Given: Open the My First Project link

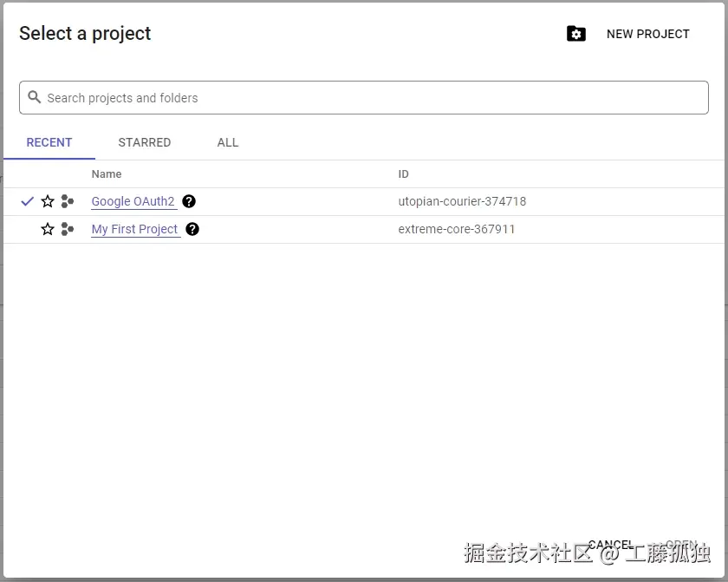Looking at the screenshot, I should tap(135, 229).
